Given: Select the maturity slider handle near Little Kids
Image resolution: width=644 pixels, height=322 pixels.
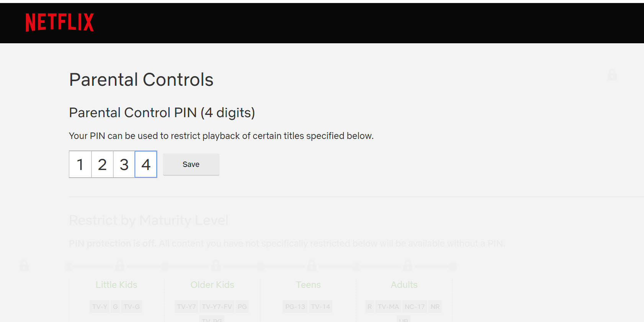Looking at the screenshot, I should coord(69,266).
